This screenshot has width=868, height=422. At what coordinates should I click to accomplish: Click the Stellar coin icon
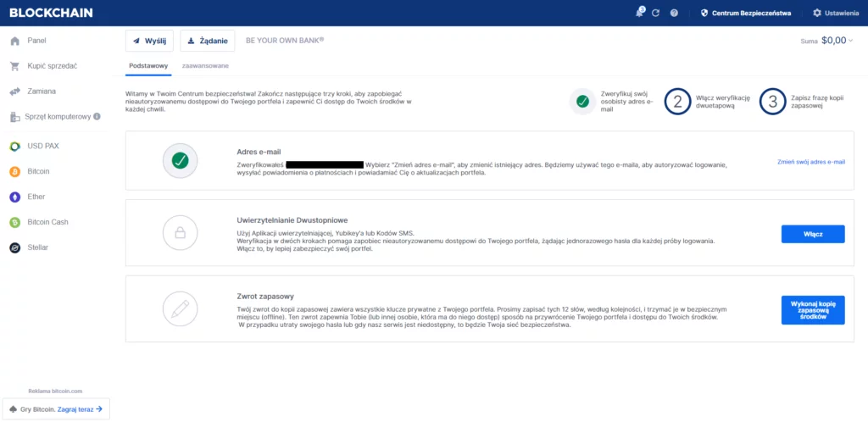point(15,247)
